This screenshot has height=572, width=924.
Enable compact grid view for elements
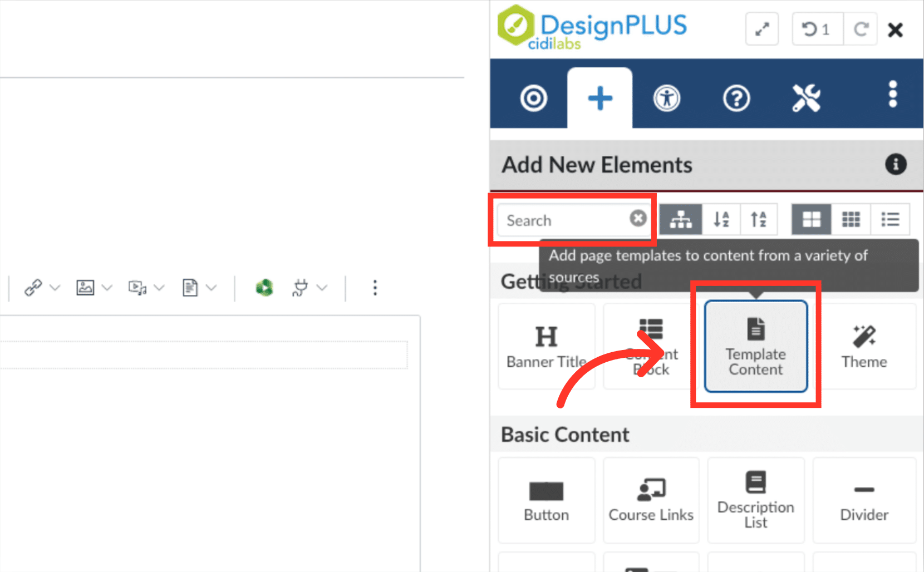point(851,219)
